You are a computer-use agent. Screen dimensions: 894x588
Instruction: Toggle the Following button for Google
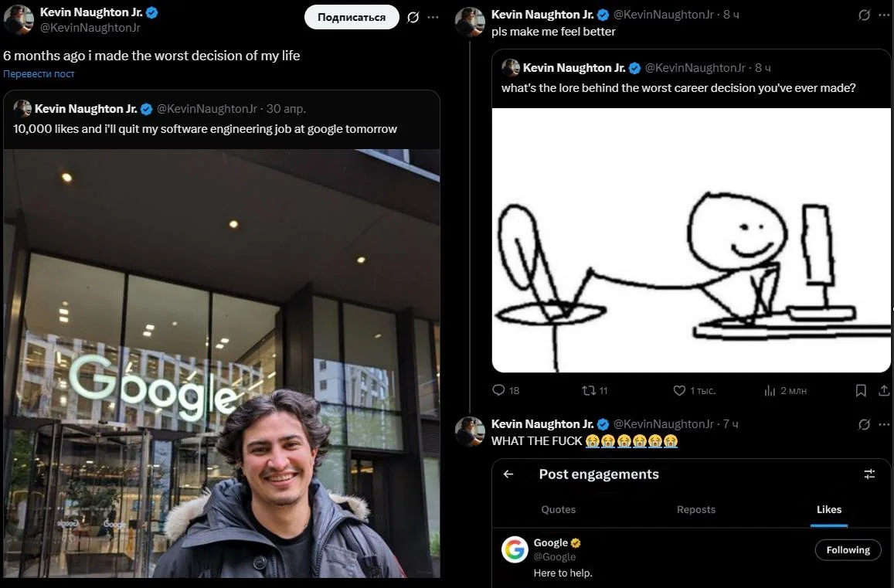(848, 550)
